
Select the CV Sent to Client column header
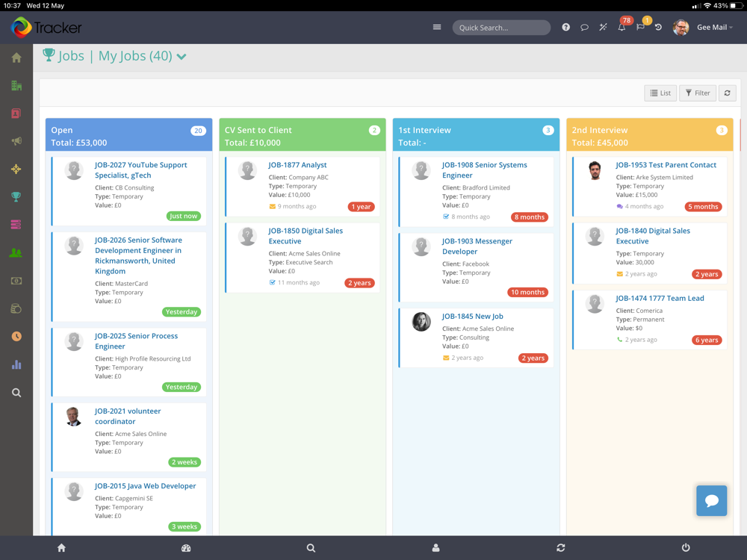302,134
